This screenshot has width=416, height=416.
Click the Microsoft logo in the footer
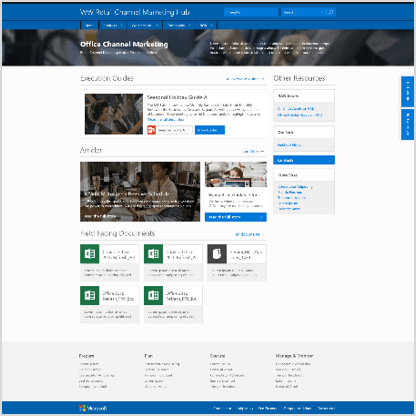pos(93,408)
